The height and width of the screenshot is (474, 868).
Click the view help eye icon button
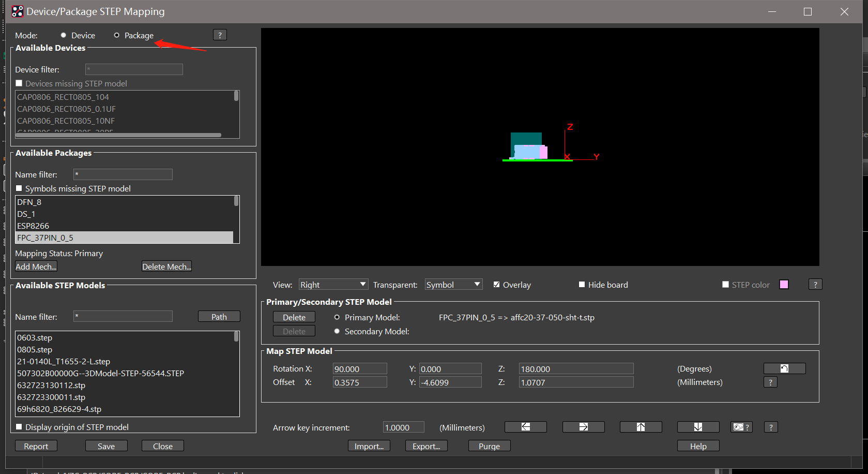[x=741, y=427]
